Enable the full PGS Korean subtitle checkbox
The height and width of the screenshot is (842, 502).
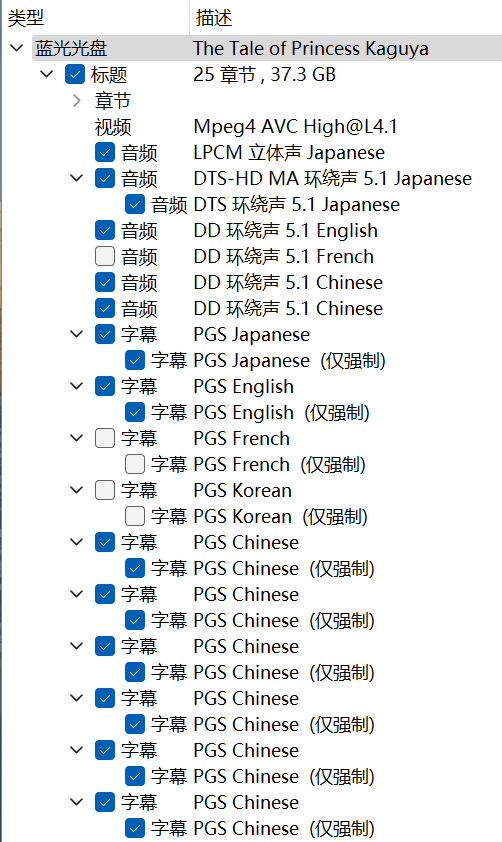(105, 490)
